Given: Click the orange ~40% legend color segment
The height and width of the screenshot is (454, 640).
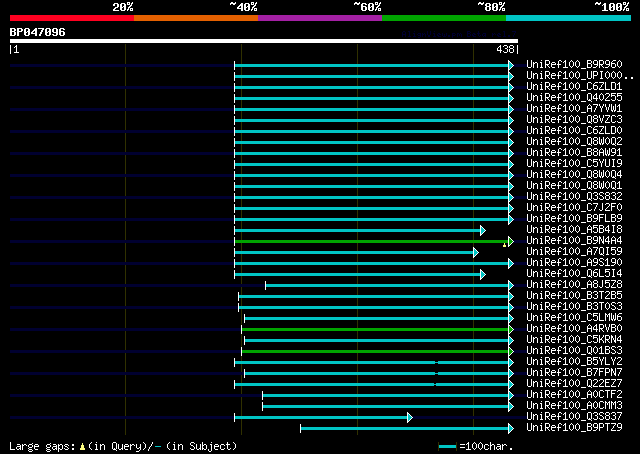Looking at the screenshot, I should tap(196, 18).
